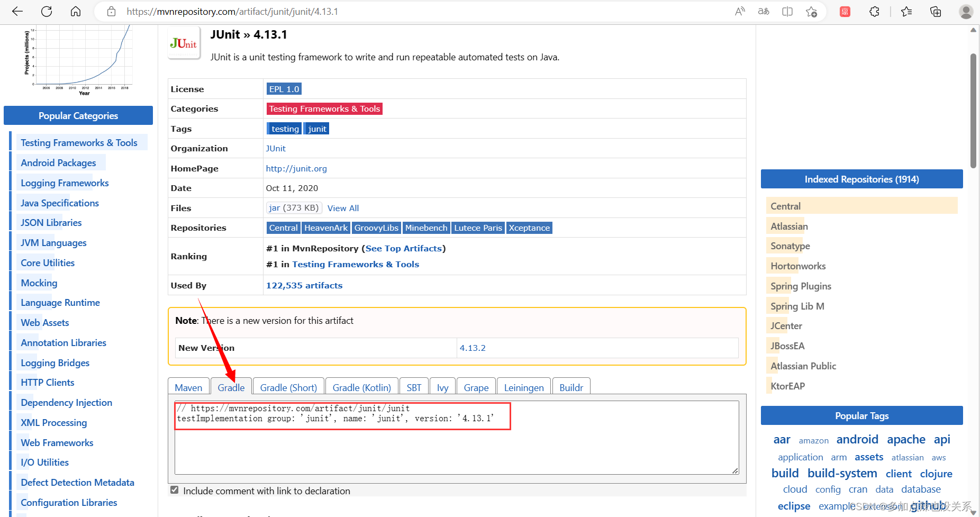Open Atlassian indexed repository
Image resolution: width=980 pixels, height=517 pixels.
coord(789,226)
